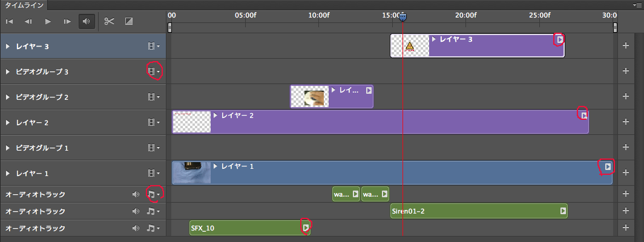Expand the レイヤー 1 track properties

[x=8, y=174]
